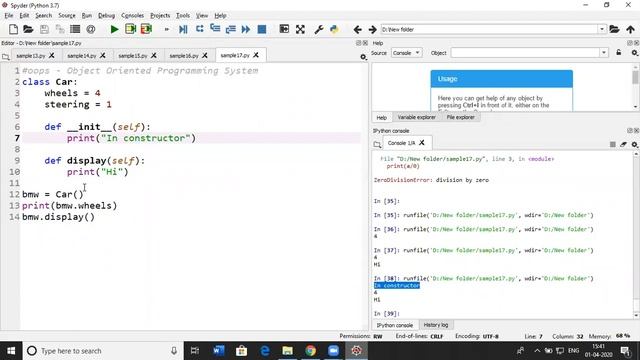Open the Projects menu
Screen dimensions: 640x360
(x=160, y=16)
